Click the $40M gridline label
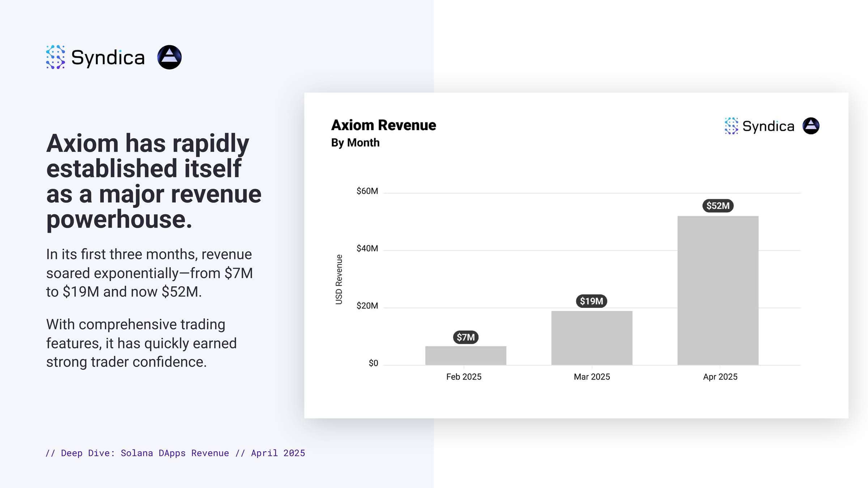 coord(367,248)
